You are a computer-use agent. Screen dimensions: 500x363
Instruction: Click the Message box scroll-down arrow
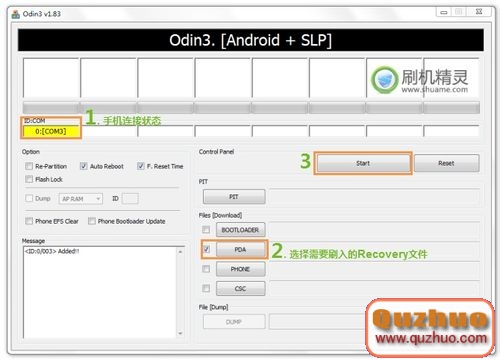(x=180, y=333)
